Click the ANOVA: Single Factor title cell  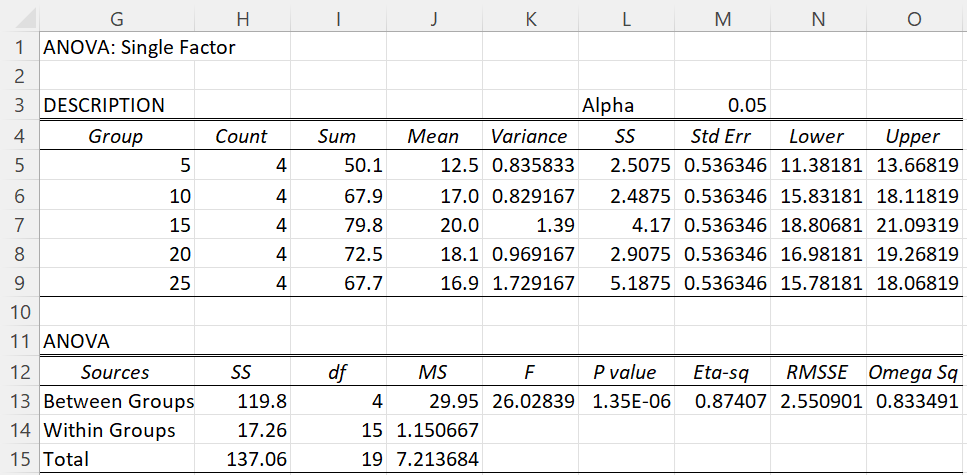tap(117, 47)
